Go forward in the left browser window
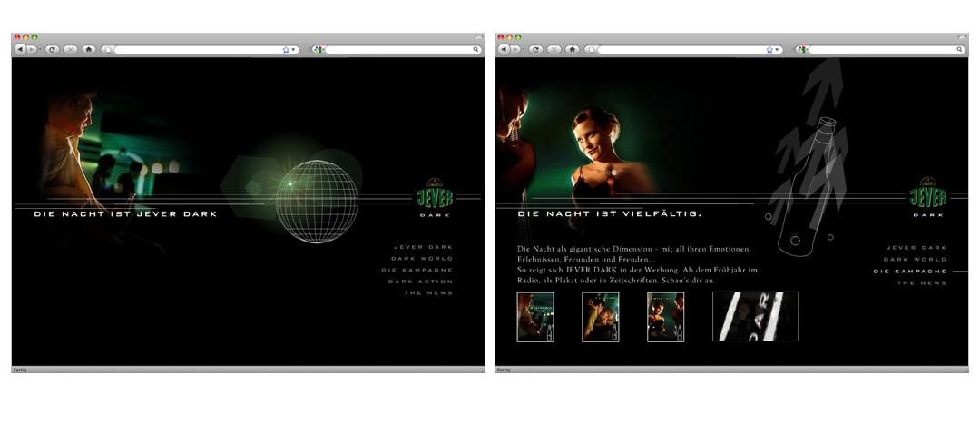This screenshot has height=425, width=980. point(31,49)
